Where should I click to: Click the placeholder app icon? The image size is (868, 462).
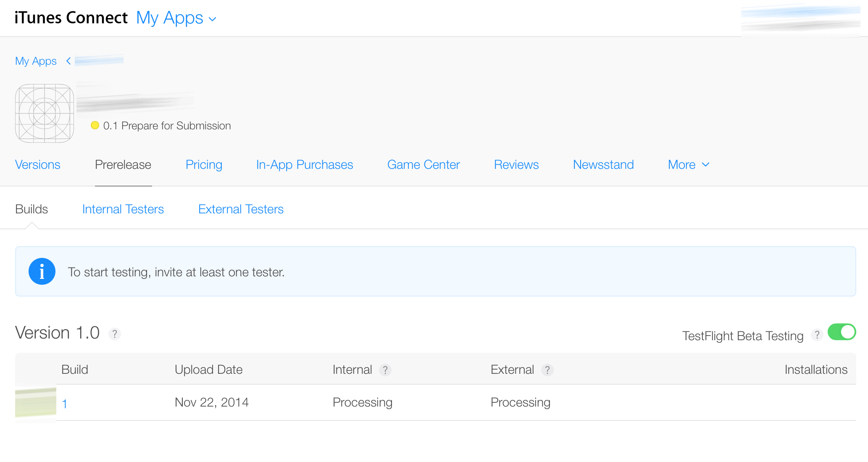click(45, 113)
